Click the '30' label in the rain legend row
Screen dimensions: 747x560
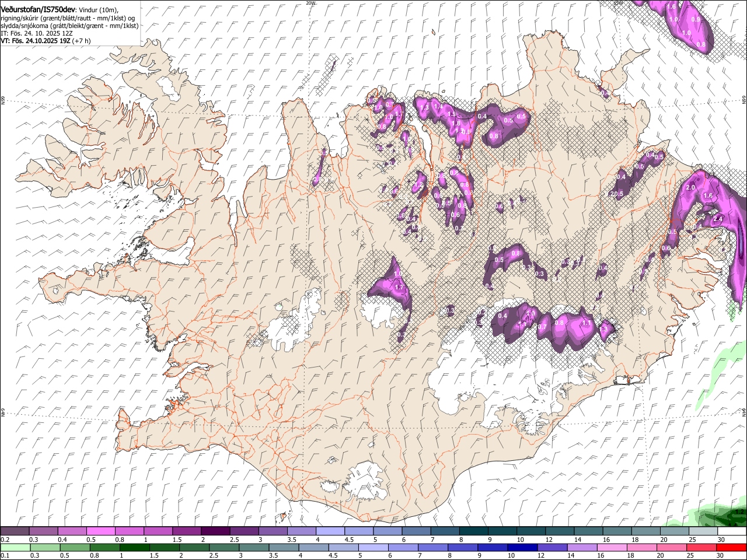[720, 555]
